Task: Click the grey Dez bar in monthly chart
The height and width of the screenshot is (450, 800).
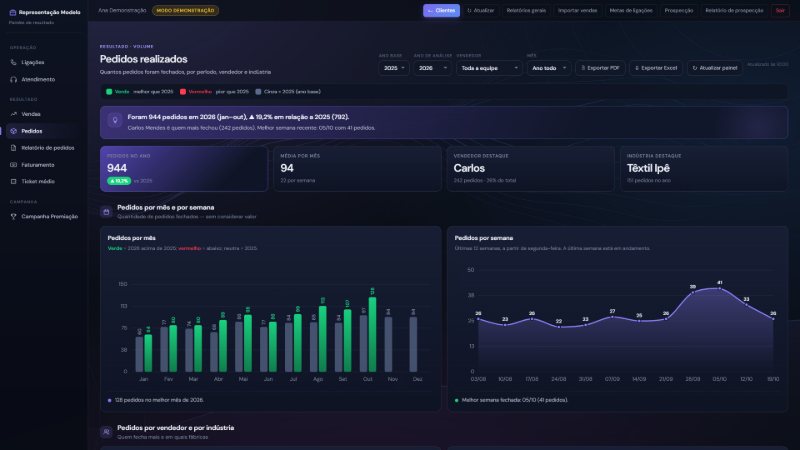Action: tap(413, 344)
